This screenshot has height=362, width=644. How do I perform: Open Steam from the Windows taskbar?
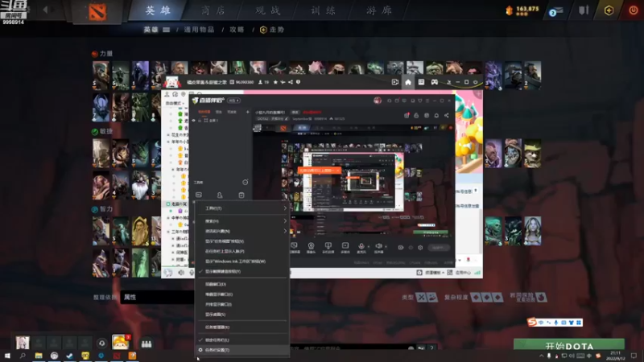[x=70, y=356]
